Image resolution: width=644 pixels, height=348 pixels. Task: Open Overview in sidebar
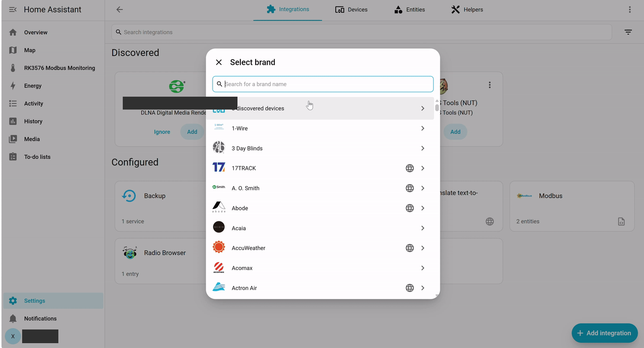(x=53, y=32)
